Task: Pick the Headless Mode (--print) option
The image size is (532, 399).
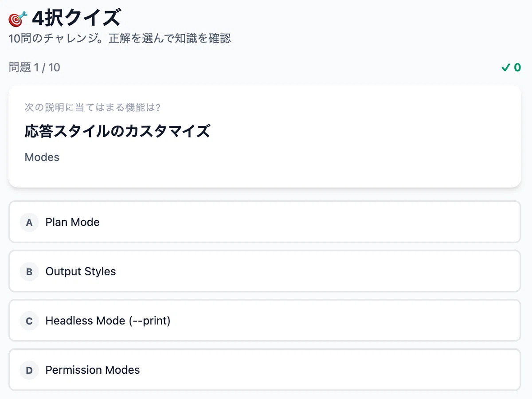Action: pyautogui.click(x=265, y=321)
